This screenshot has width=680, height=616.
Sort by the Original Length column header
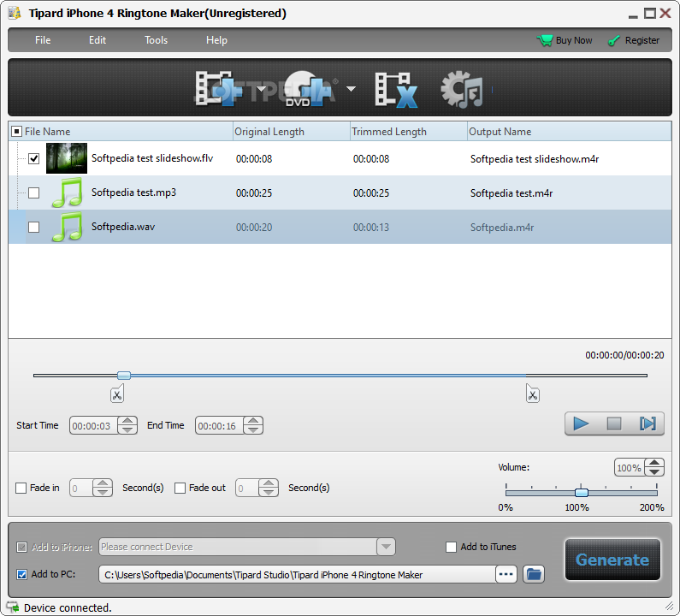292,132
